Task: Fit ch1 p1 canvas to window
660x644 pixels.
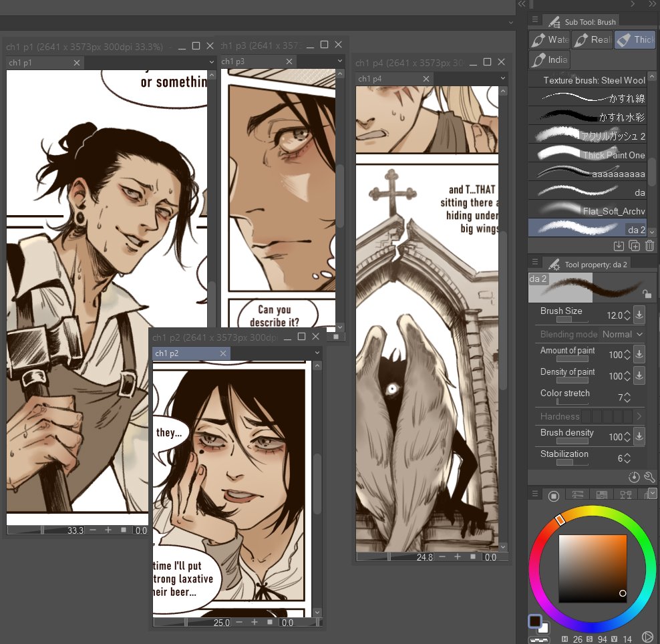Action: [124, 530]
